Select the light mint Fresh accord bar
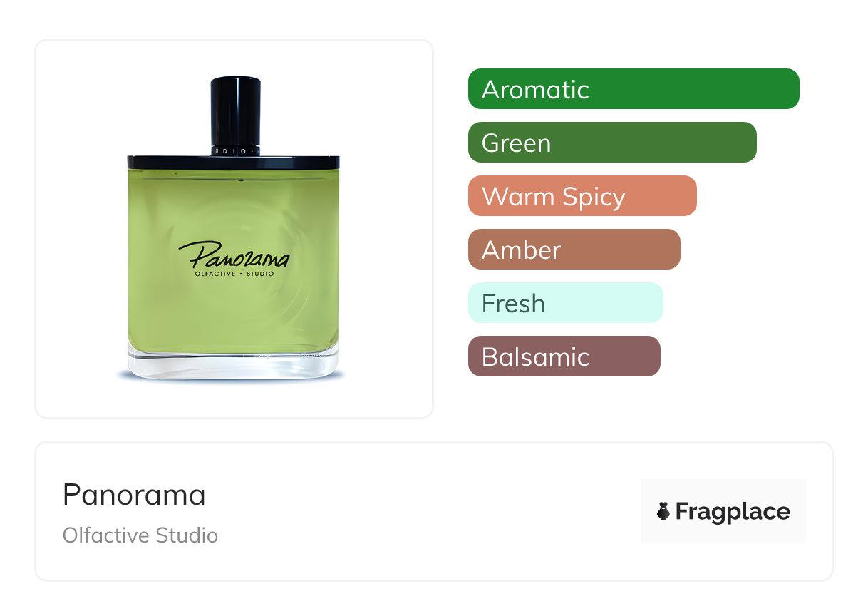Viewport: 868px width, 616px height. point(566,303)
